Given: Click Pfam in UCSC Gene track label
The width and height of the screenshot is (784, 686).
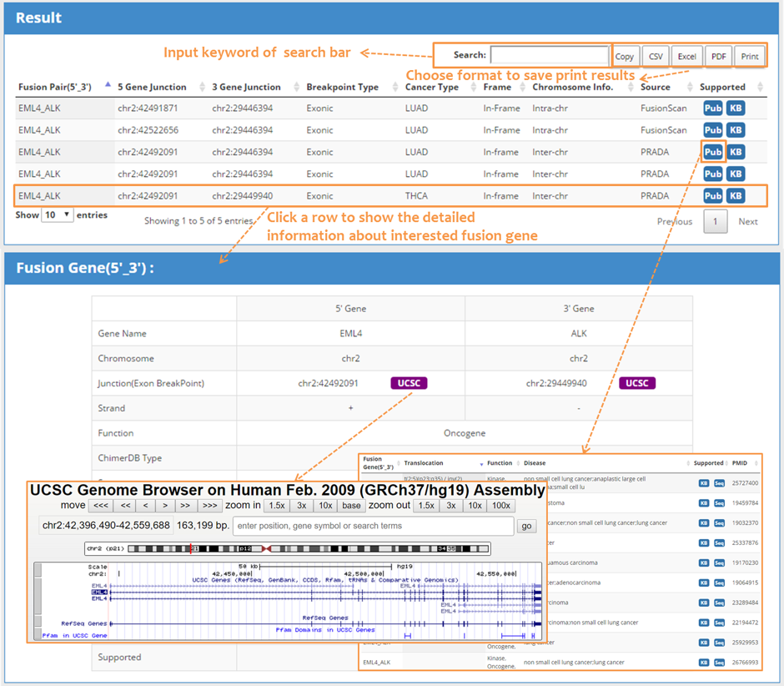Looking at the screenshot, I should tap(74, 635).
